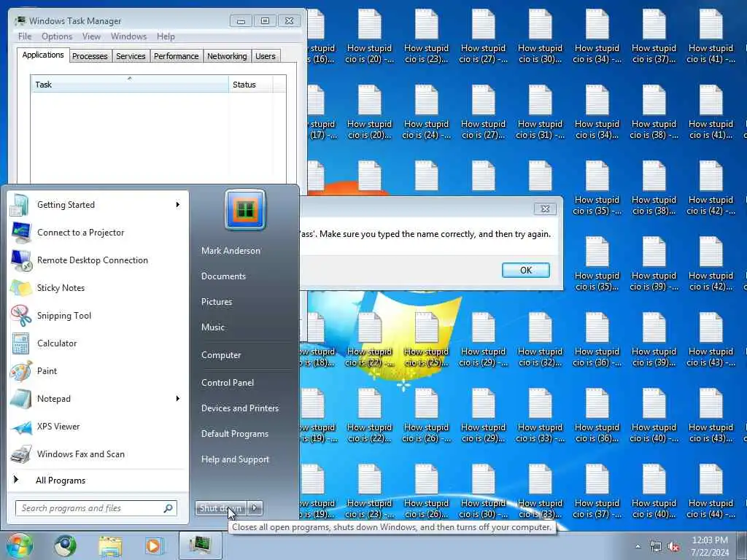Expand the Getting Started submenu arrow
Viewport: 747px width, 560px height.
[x=178, y=205]
